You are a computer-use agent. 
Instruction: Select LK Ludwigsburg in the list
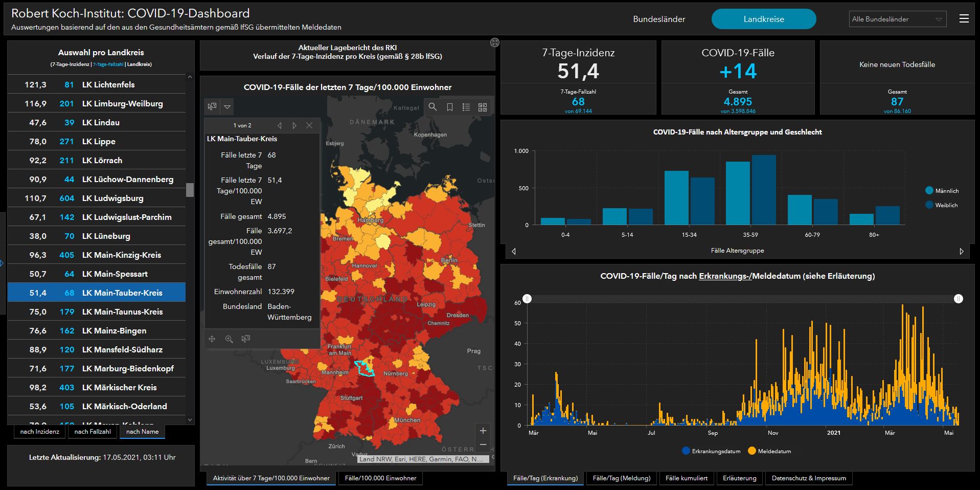point(97,198)
